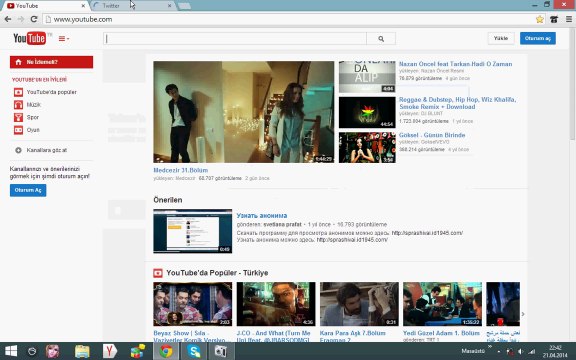Open the Chrome hamburger menu
This screenshot has height=360, width=576.
[569, 19]
